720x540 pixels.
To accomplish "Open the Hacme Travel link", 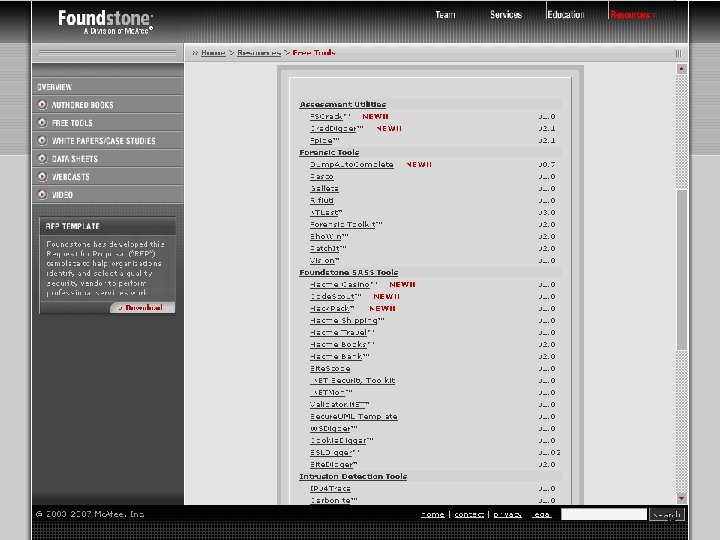I will [338, 332].
